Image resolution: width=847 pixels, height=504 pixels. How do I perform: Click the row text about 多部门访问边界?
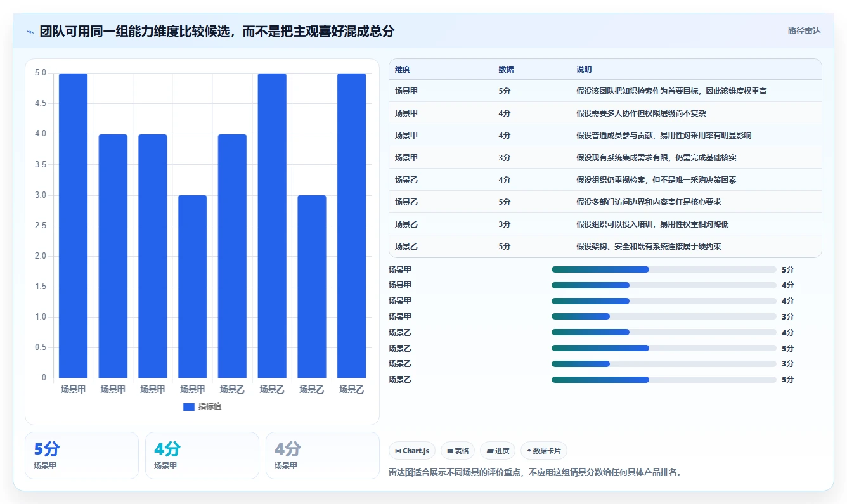tap(649, 202)
